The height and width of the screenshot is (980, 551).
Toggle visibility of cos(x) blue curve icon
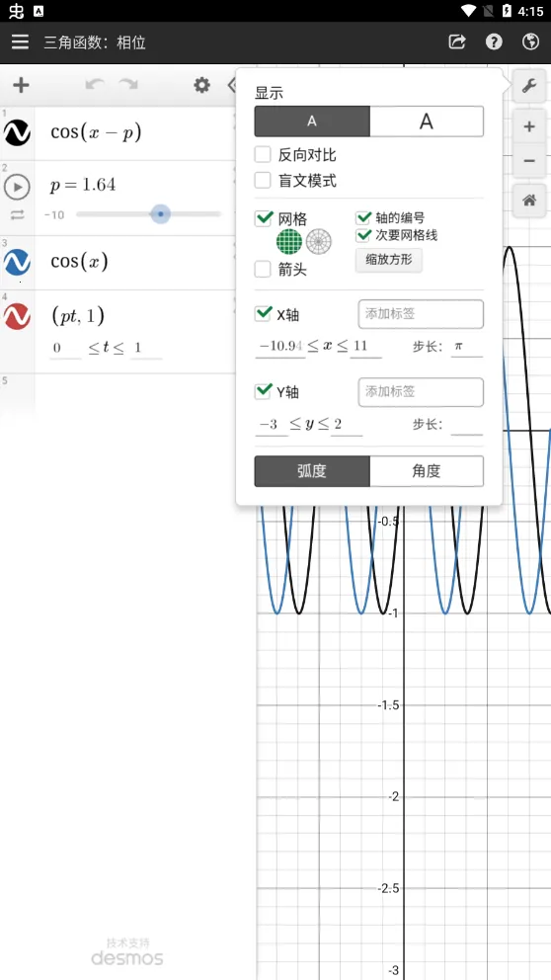click(x=17, y=263)
